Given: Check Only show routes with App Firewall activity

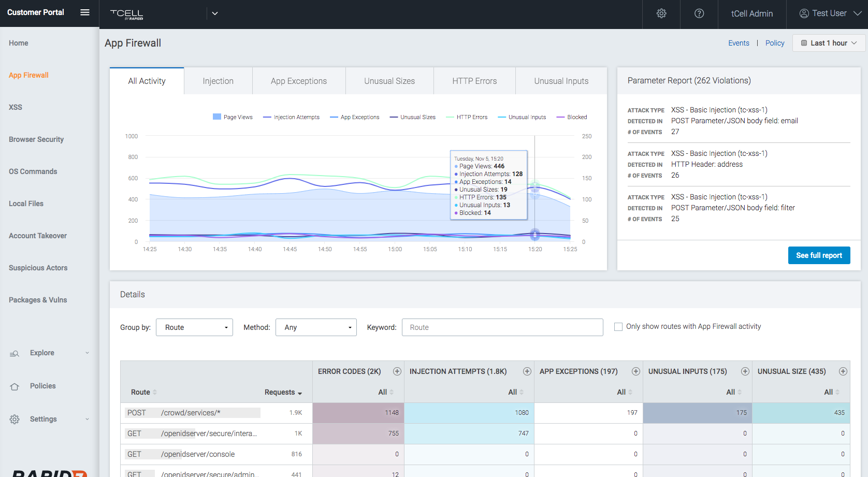Looking at the screenshot, I should [x=618, y=327].
